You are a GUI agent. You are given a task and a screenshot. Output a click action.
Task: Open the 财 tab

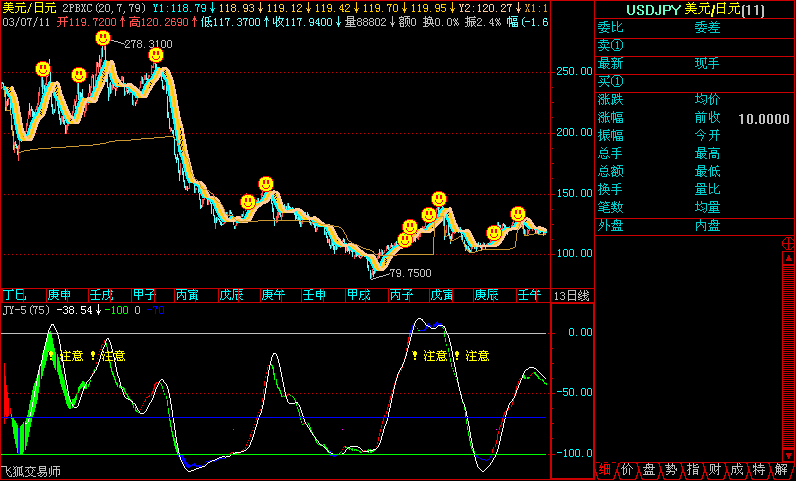(715, 470)
